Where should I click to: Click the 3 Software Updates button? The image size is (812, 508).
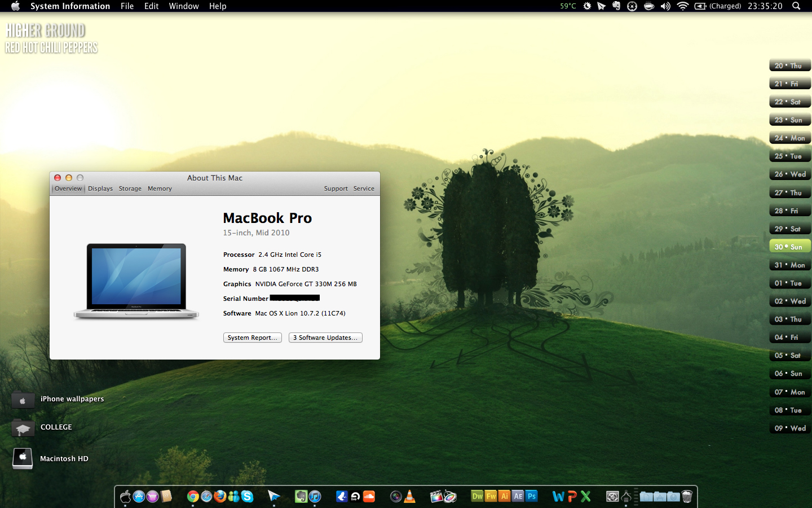tap(325, 338)
